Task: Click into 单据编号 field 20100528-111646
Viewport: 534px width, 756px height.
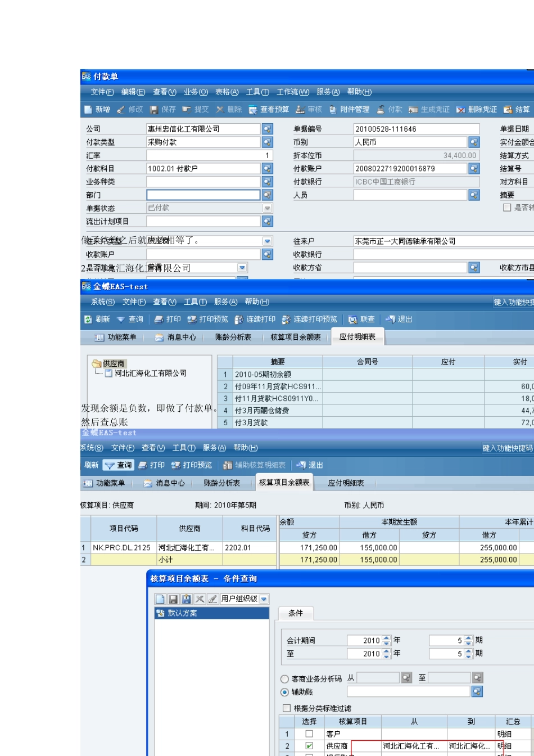Action: point(417,129)
